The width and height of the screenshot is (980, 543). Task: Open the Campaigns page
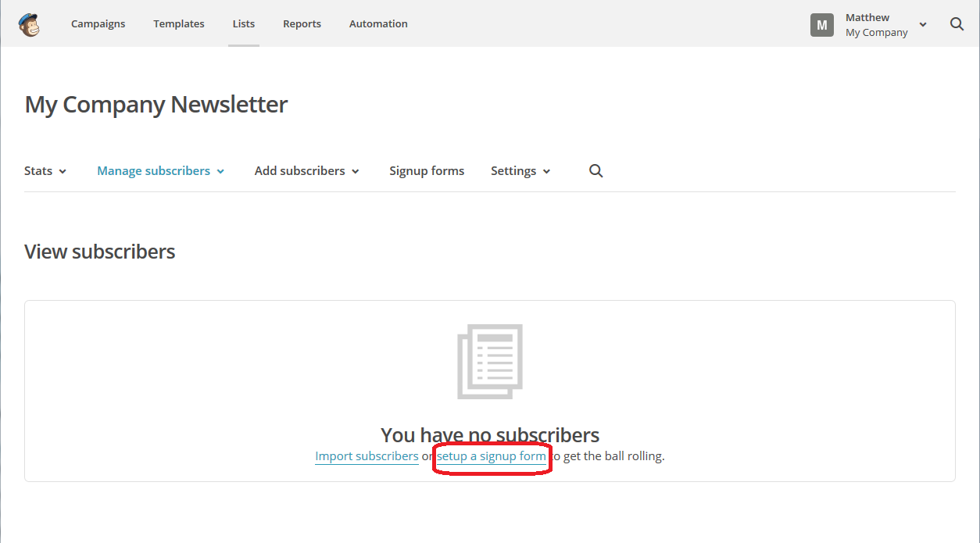point(98,24)
